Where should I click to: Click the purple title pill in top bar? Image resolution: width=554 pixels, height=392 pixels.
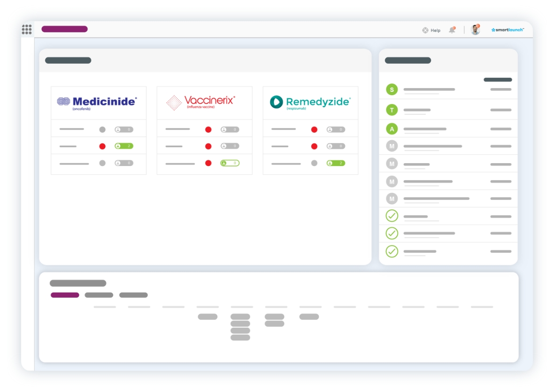coord(64,29)
